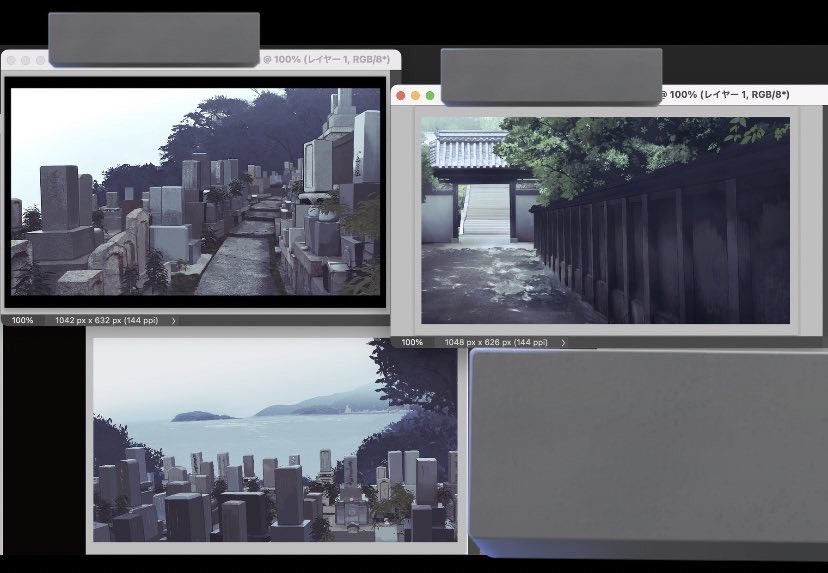
Task: Zoom the temple gate document with the green button
Action: click(430, 96)
